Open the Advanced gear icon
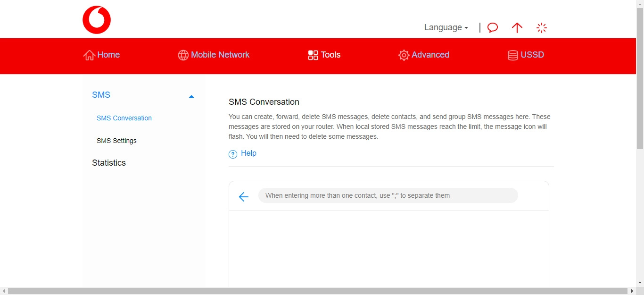Screen dimensions: 644x295 [404, 55]
